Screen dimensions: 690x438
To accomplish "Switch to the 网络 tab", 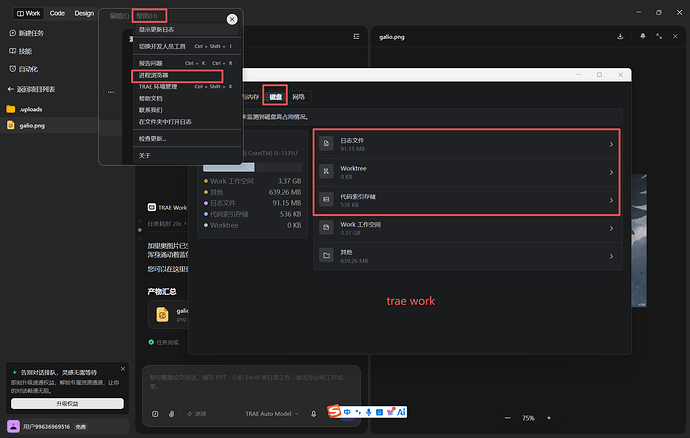I will click(x=298, y=97).
